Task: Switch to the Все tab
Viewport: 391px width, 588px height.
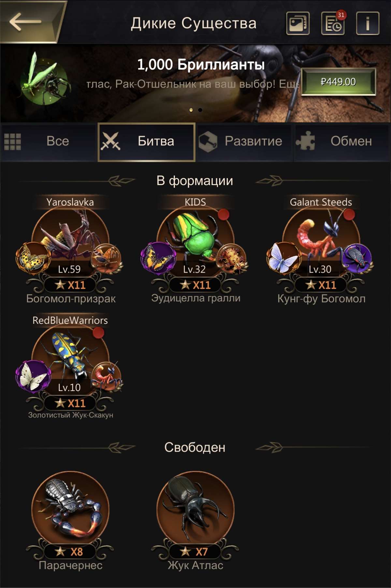Action: [49, 142]
